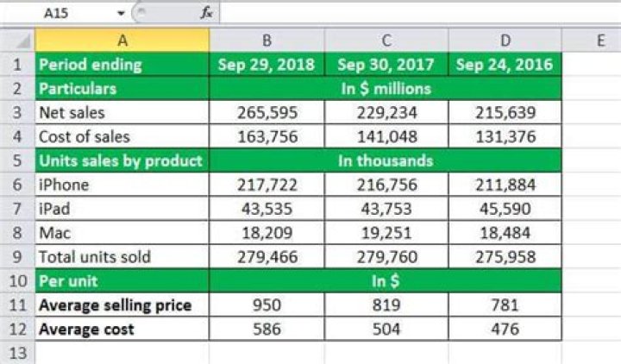
Task: Click the In $ millions merged cell
Action: point(386,88)
